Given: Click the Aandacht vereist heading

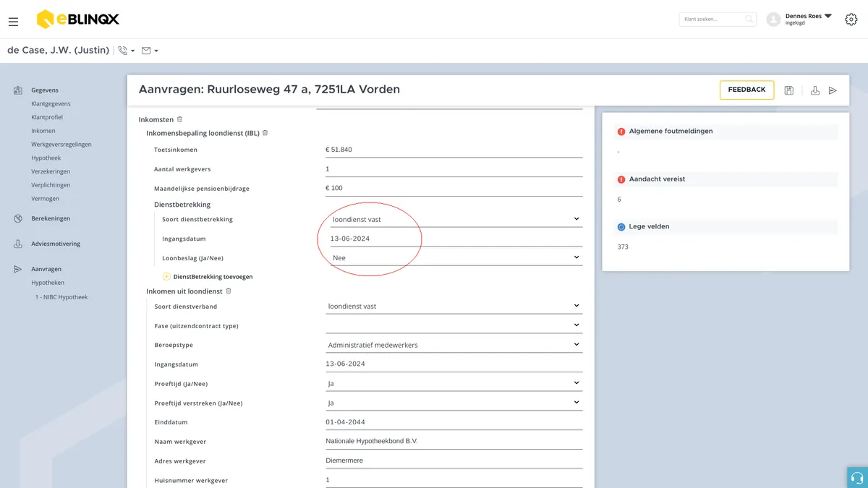Looking at the screenshot, I should [658, 179].
